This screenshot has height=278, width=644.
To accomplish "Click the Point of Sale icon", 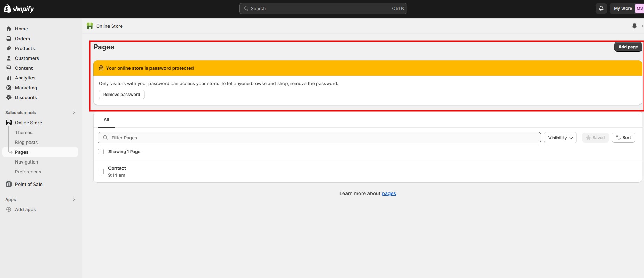I will pos(9,184).
